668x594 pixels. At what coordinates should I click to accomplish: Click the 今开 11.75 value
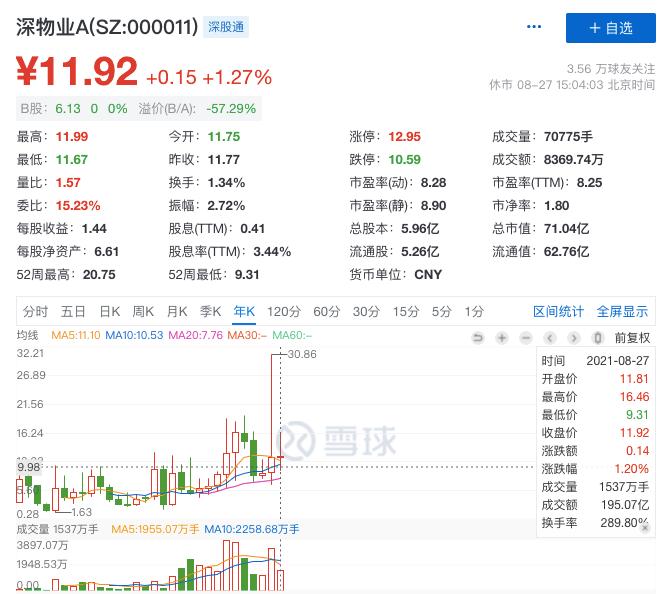[x=224, y=137]
